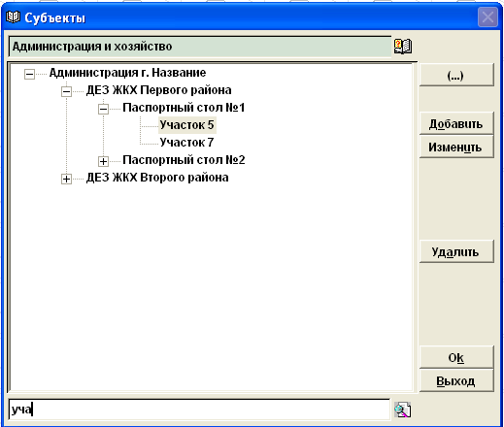This screenshot has height=427, width=504.
Task: Collapse Паспортный стол №1 node
Action: (103, 109)
